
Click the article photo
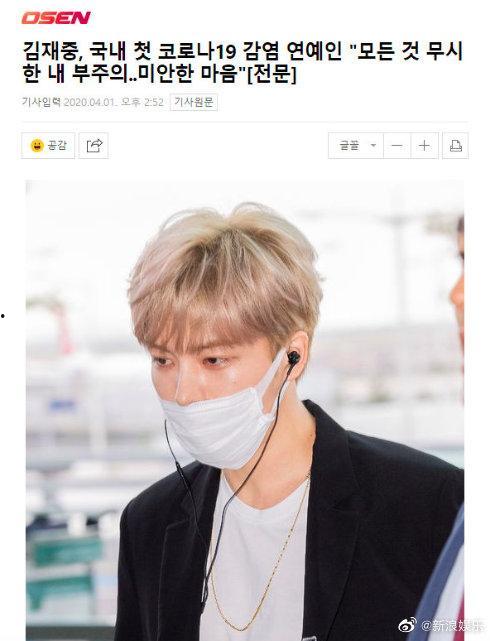coord(244,410)
